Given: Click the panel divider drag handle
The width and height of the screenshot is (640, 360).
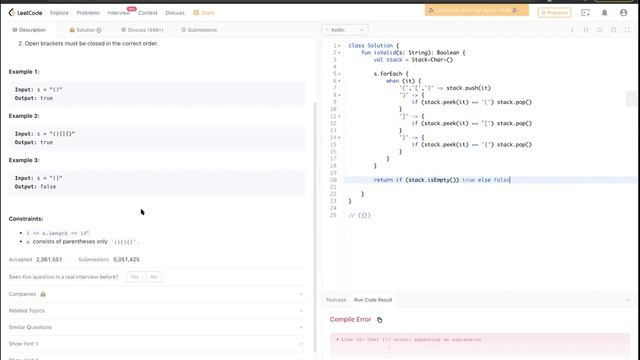Looking at the screenshot, I should coord(319,176).
